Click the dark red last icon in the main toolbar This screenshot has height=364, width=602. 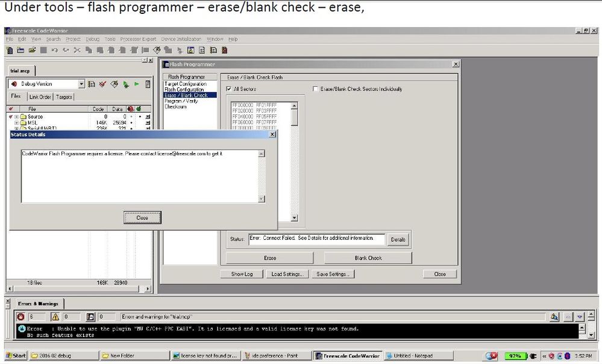tap(225, 50)
